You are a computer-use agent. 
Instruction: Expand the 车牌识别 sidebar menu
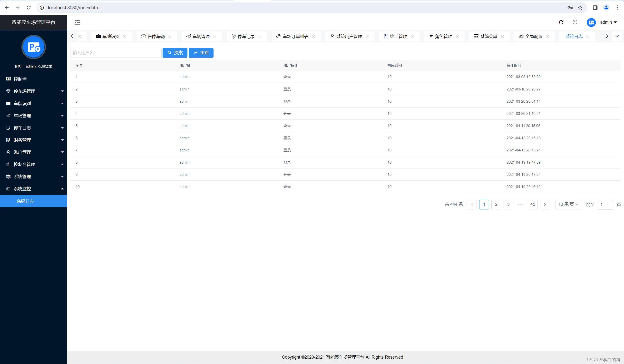point(33,104)
